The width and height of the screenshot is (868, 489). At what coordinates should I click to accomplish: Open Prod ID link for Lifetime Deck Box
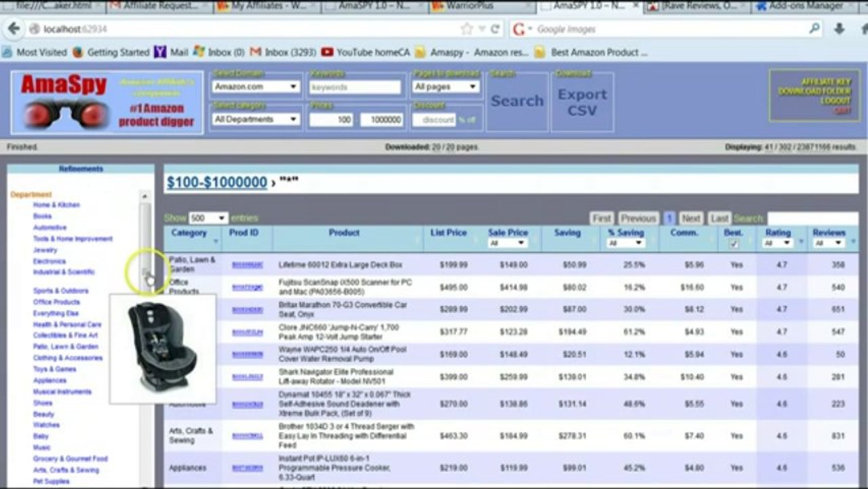pos(247,265)
